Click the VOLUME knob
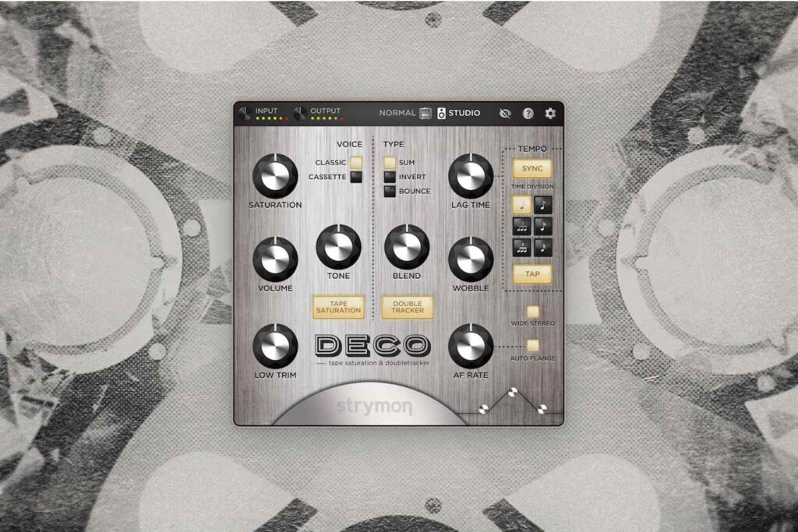The image size is (798, 532). pos(275,259)
